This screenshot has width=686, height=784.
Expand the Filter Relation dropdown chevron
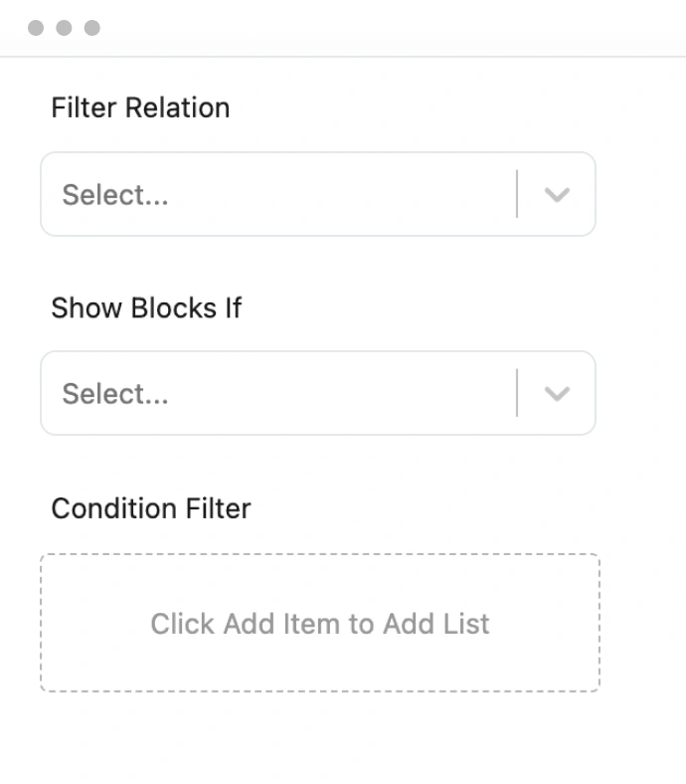(x=557, y=195)
